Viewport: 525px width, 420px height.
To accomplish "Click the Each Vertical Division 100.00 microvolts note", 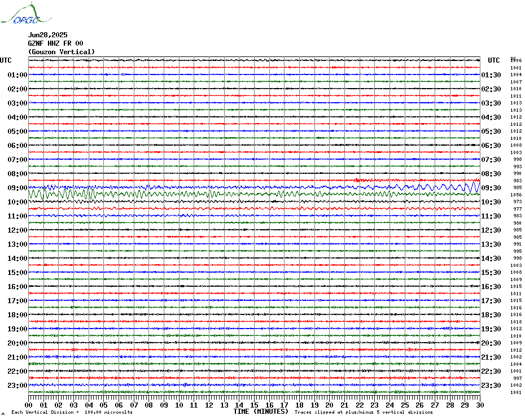I will click(72, 412).
